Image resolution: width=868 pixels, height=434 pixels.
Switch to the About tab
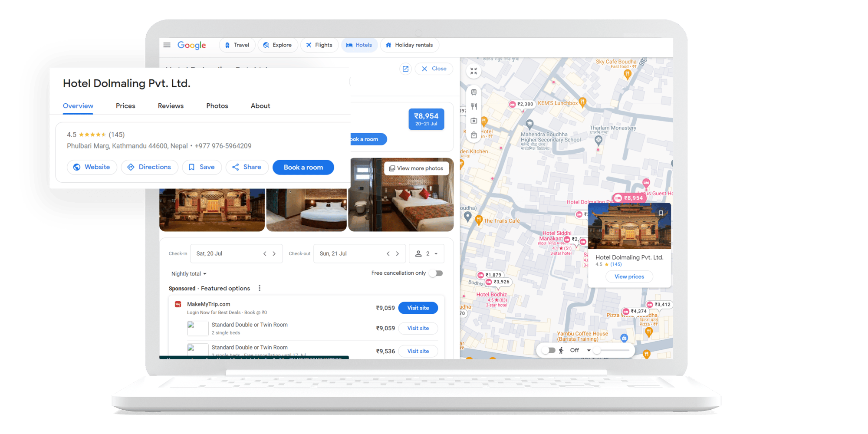260,106
